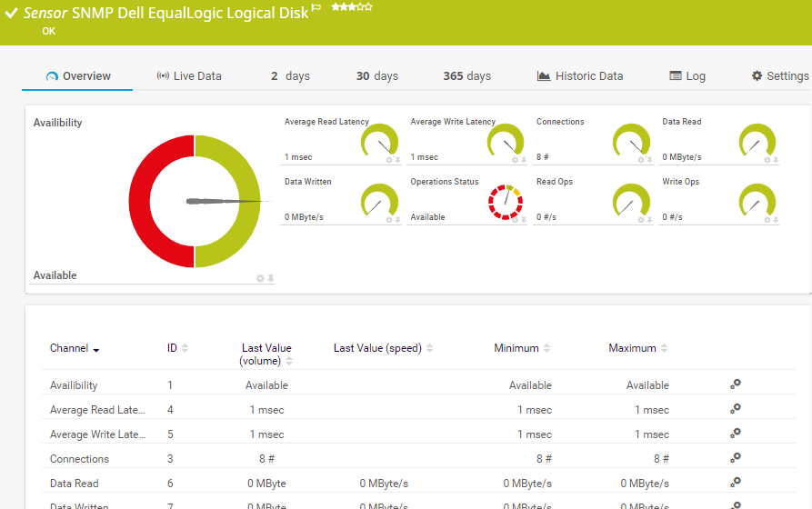The image size is (812, 509).
Task: Show the 365 days graph tab
Action: [466, 76]
